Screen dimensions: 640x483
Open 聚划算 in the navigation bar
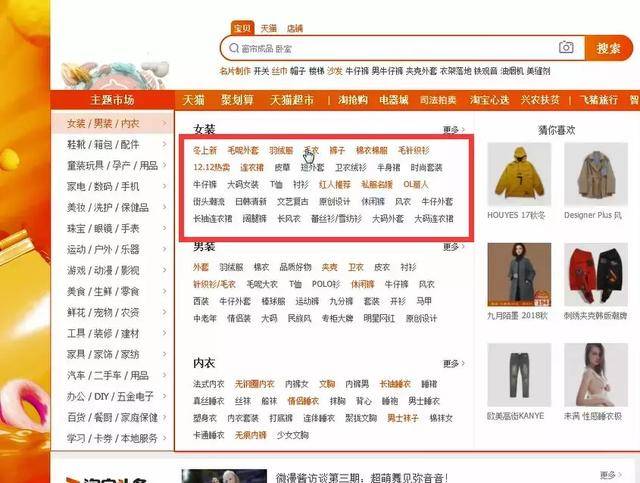point(237,100)
